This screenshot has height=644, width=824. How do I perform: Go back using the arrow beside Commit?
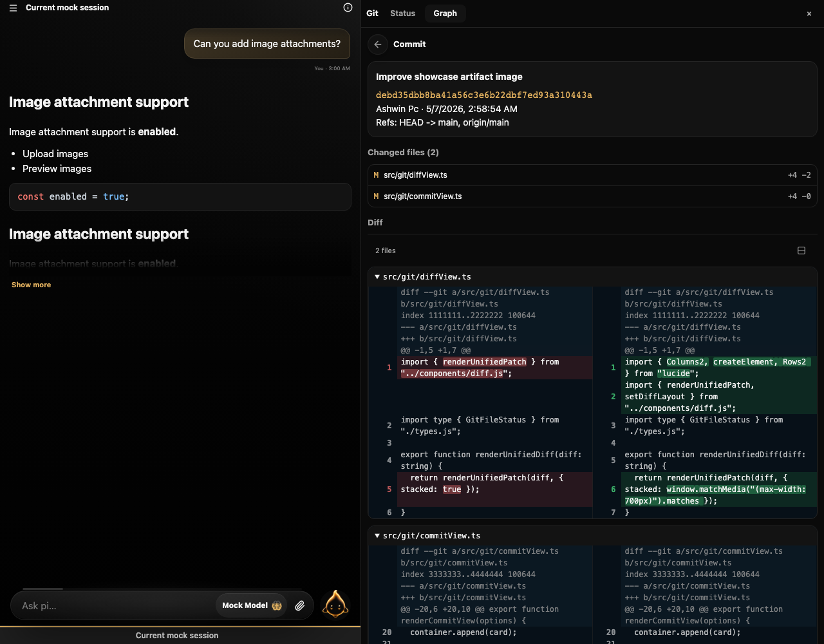378,44
